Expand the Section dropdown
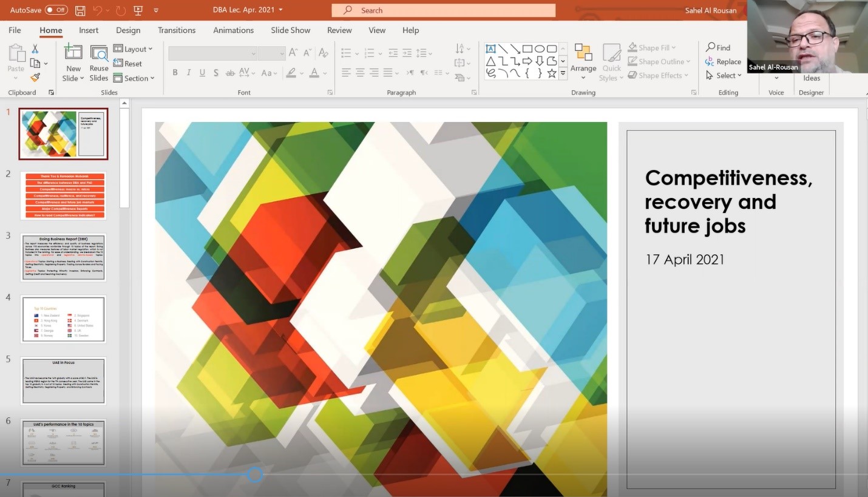Viewport: 868px width, 497px height. tap(134, 78)
